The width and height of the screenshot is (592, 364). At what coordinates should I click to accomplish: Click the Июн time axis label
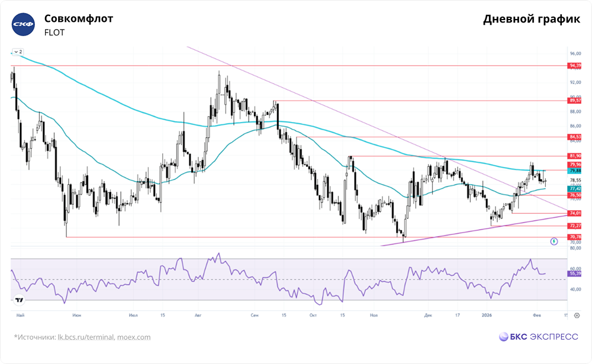(76, 315)
